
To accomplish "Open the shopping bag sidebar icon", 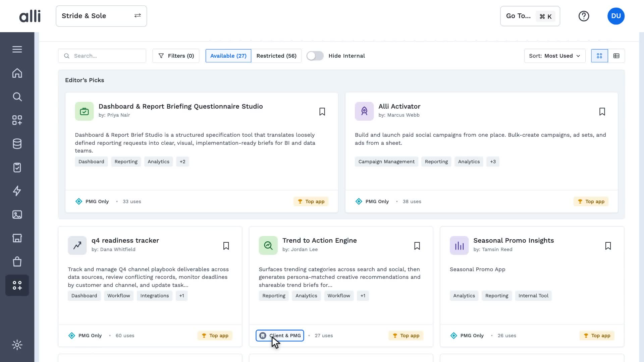I will coord(17,261).
